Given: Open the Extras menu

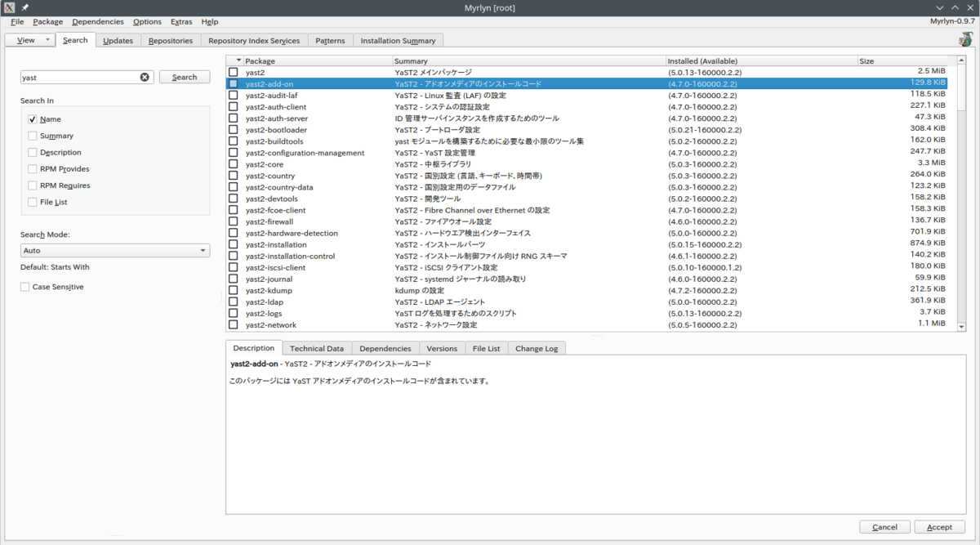Looking at the screenshot, I should (181, 21).
